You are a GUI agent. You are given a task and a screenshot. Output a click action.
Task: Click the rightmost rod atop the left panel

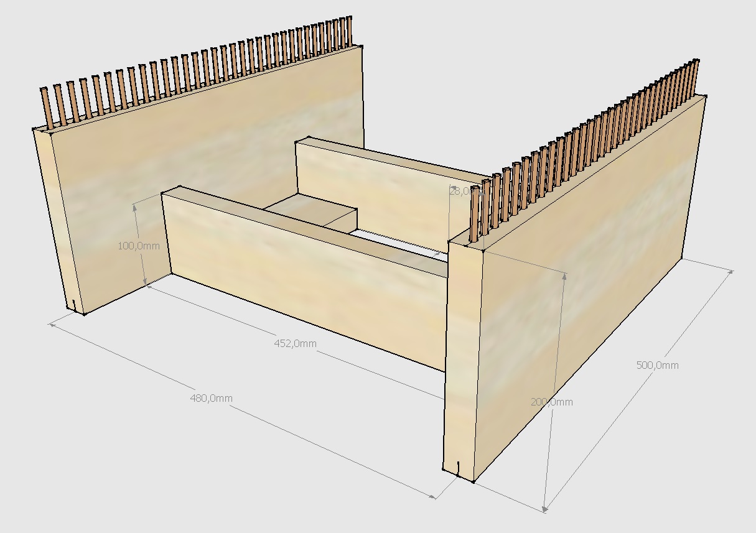[349, 32]
